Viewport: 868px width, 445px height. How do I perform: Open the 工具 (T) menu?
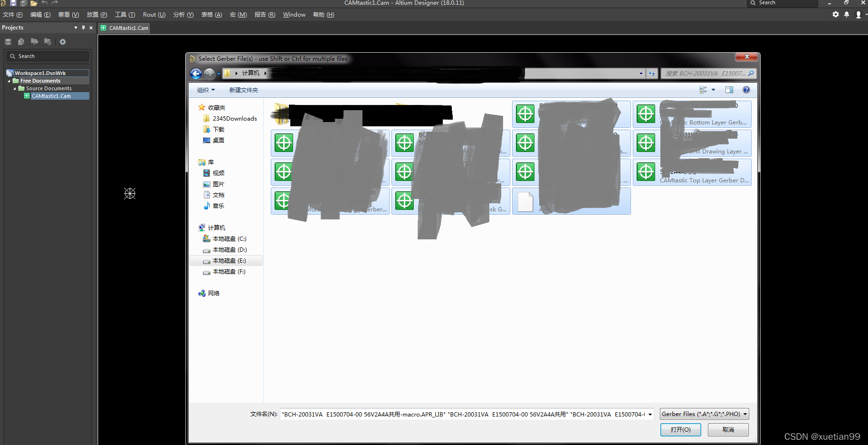tap(125, 15)
